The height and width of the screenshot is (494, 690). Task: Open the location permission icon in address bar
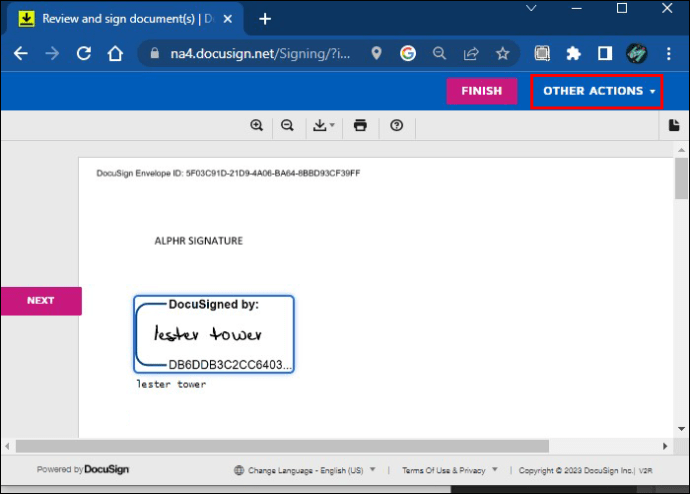click(x=376, y=54)
